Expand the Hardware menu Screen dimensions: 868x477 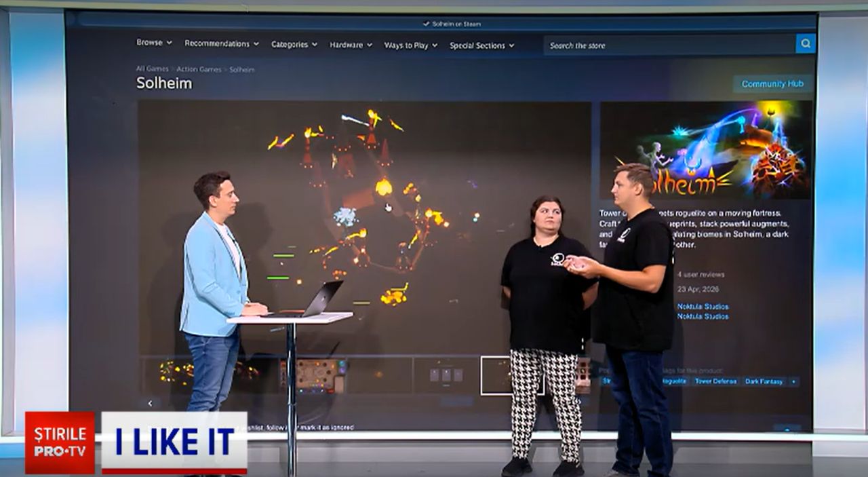[x=351, y=45]
